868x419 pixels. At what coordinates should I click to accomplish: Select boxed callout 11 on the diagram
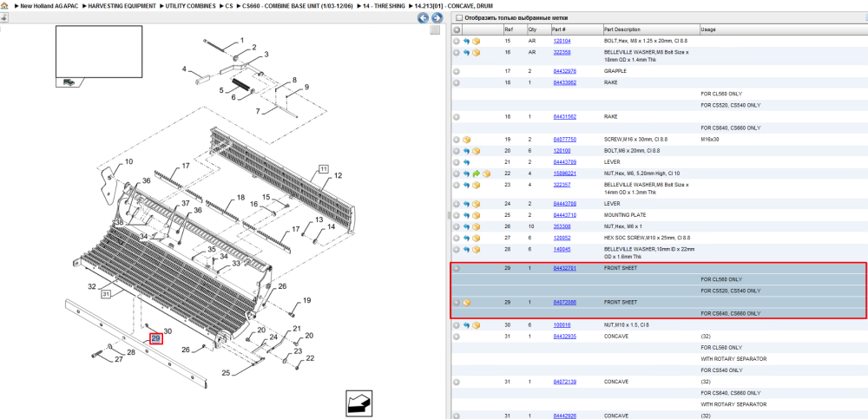point(323,168)
